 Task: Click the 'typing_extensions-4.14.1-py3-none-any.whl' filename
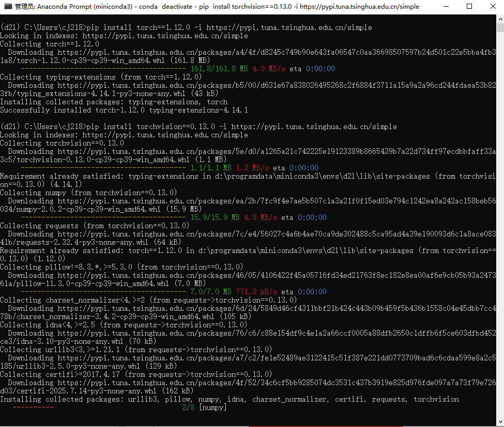[101, 94]
